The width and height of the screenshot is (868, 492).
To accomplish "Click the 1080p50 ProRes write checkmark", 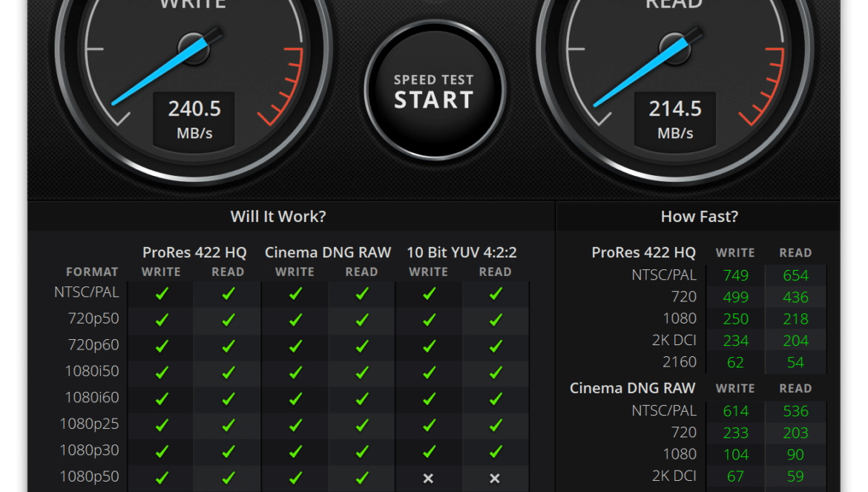I will (x=162, y=478).
